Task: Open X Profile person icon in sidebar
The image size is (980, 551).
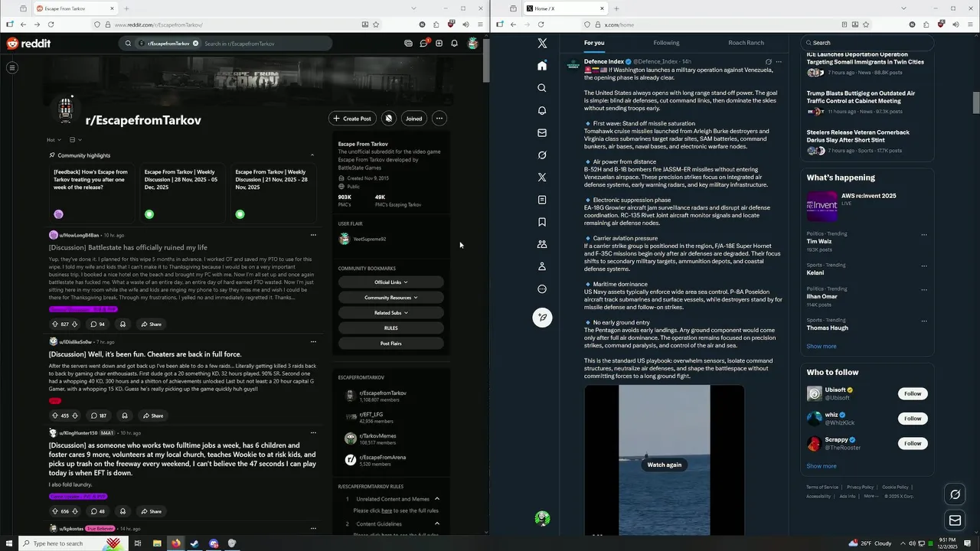Action: (x=542, y=266)
